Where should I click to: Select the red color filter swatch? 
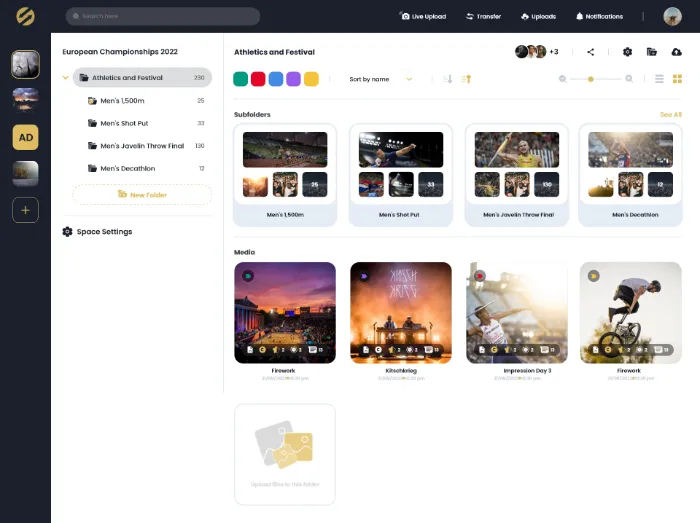click(258, 79)
